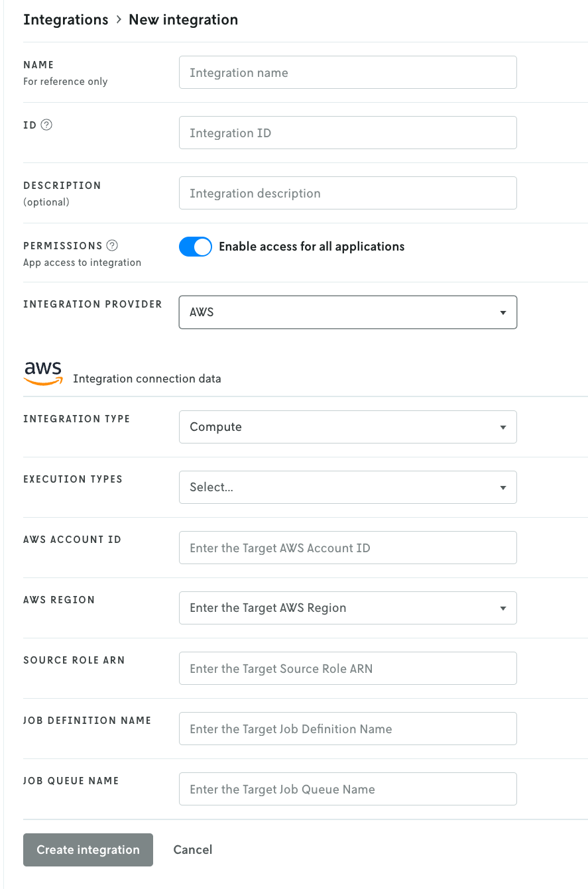Open the Integrations breadcrumb link
The height and width of the screenshot is (889, 588).
(66, 19)
